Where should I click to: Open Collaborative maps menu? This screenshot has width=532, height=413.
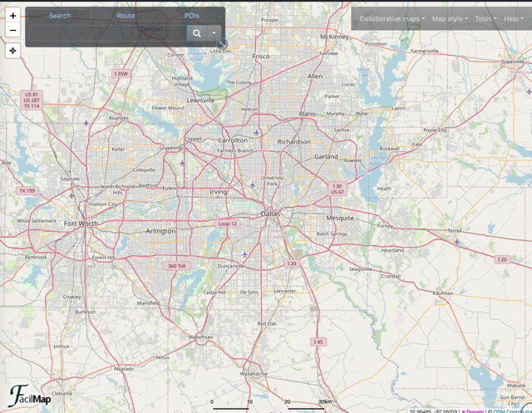(392, 18)
